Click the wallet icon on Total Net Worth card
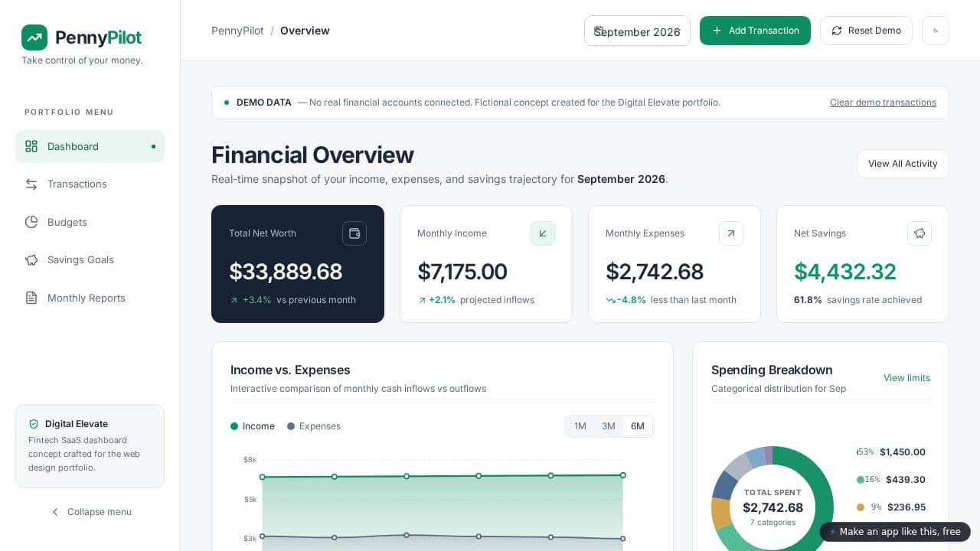 [x=354, y=233]
